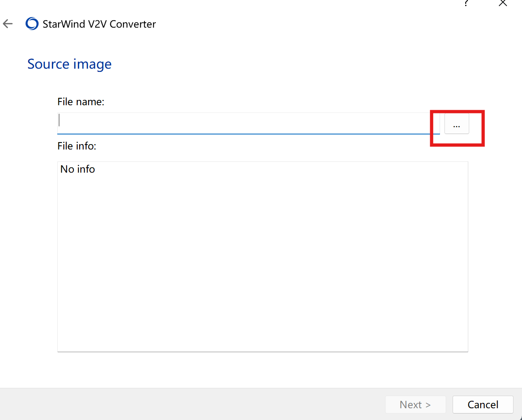Click the File name: label
Image resolution: width=522 pixels, height=420 pixels.
[x=81, y=102]
